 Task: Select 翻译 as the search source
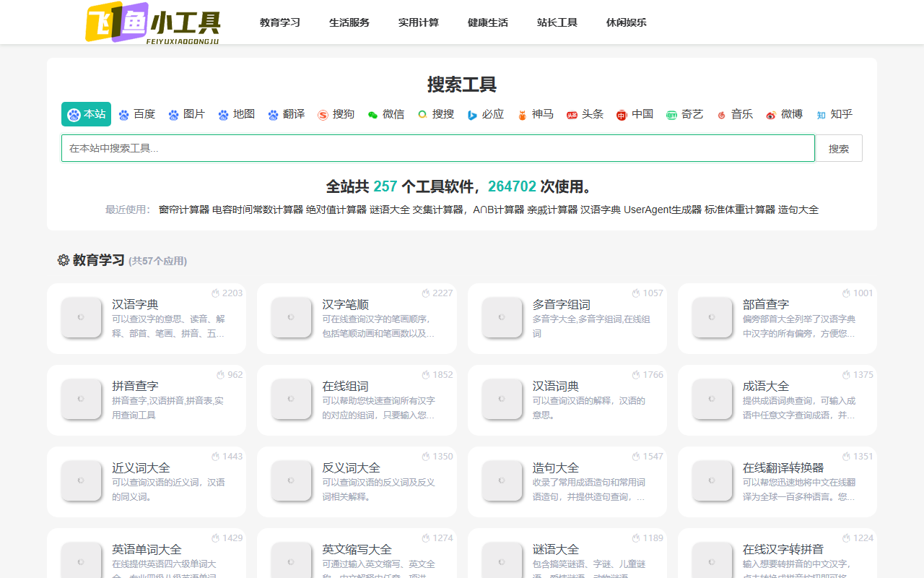(286, 114)
